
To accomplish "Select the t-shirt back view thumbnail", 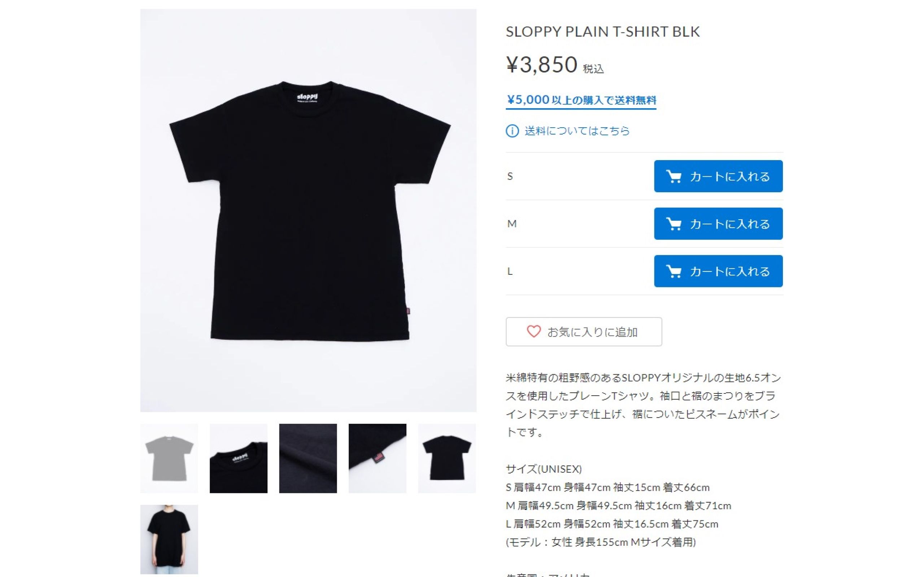I will (447, 458).
